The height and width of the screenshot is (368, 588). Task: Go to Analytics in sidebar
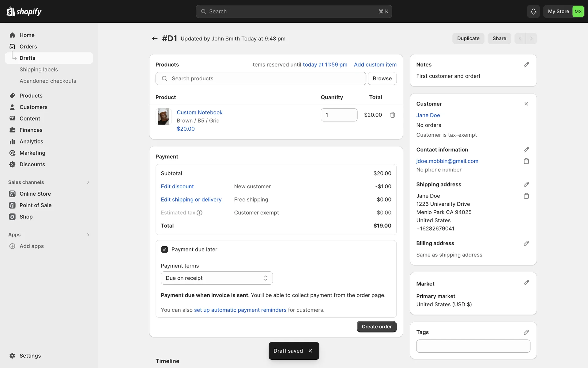31,141
